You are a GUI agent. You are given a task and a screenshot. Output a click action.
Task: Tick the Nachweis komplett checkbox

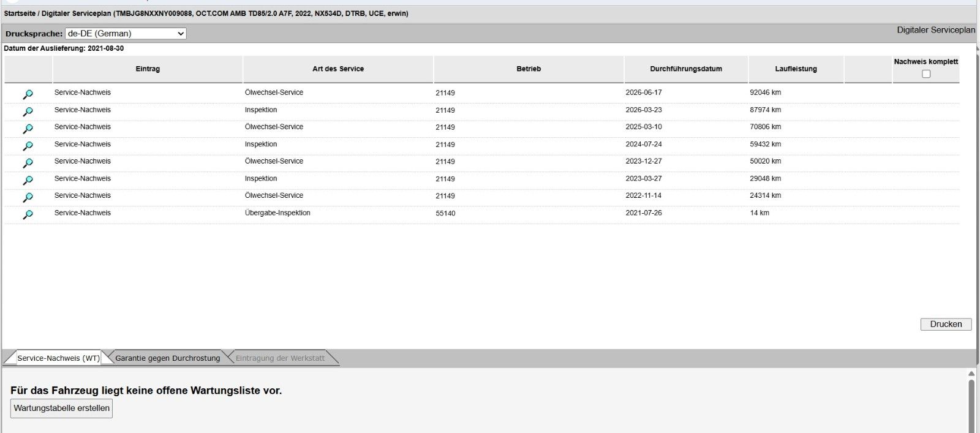click(x=926, y=73)
